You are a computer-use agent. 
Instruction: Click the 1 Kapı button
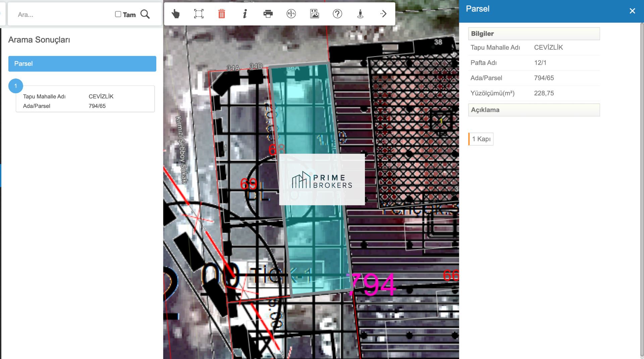click(481, 139)
